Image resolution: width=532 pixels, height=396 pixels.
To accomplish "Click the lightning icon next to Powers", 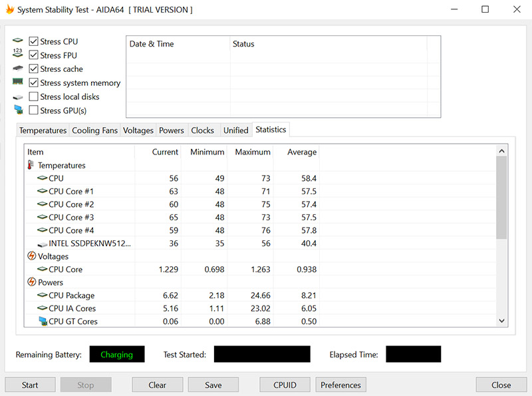I will point(31,282).
